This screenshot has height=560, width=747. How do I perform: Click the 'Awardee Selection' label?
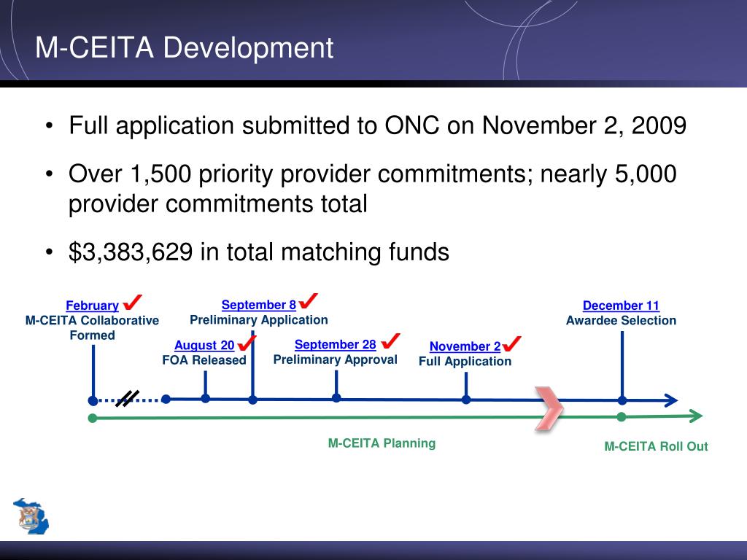click(x=622, y=321)
